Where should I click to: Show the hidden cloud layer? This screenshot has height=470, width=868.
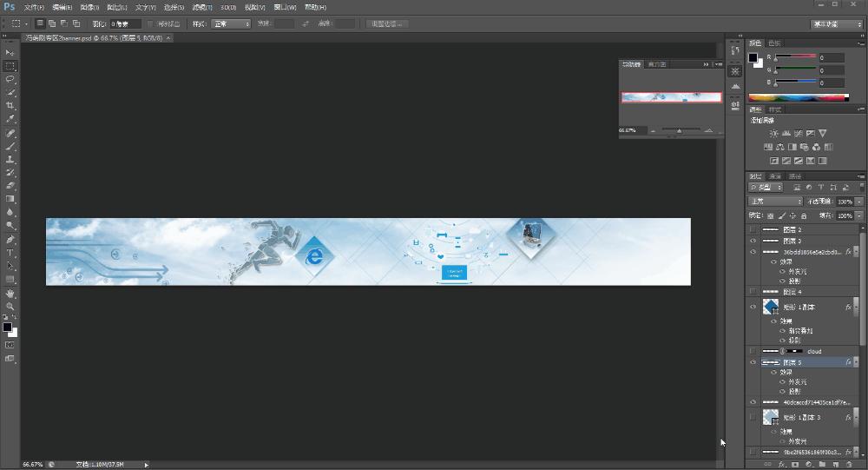[x=753, y=351]
